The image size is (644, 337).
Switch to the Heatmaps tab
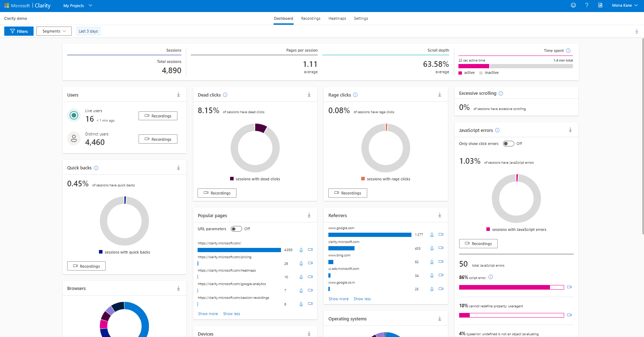[337, 18]
